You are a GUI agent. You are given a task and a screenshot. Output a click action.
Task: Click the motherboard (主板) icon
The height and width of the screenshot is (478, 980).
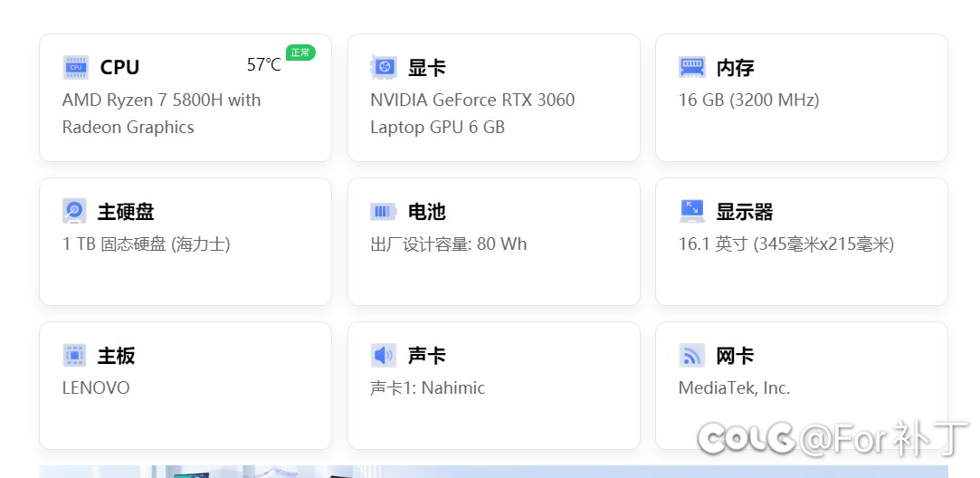(x=74, y=356)
